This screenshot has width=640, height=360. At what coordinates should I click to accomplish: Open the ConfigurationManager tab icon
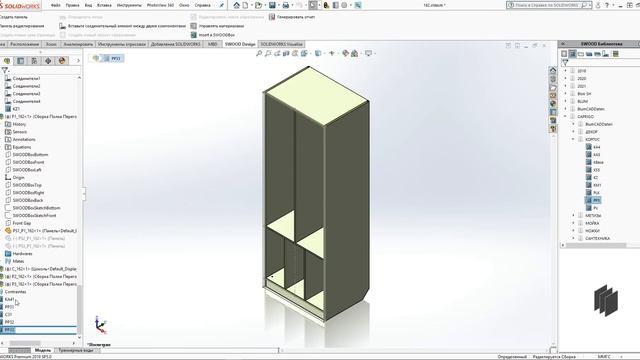click(34, 61)
